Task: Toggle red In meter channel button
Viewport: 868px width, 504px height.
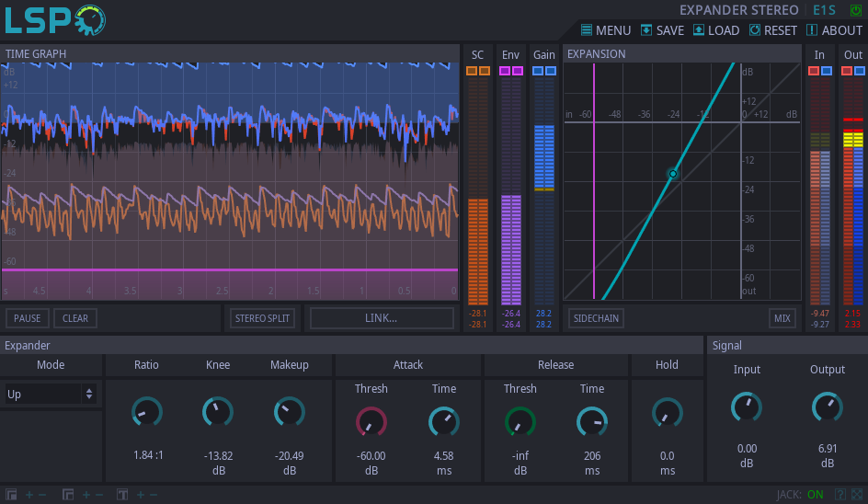Action: coord(814,71)
